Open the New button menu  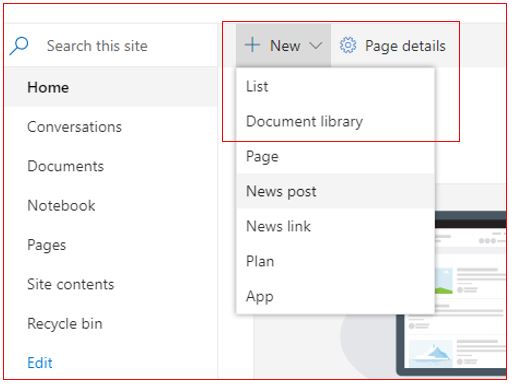(x=283, y=45)
